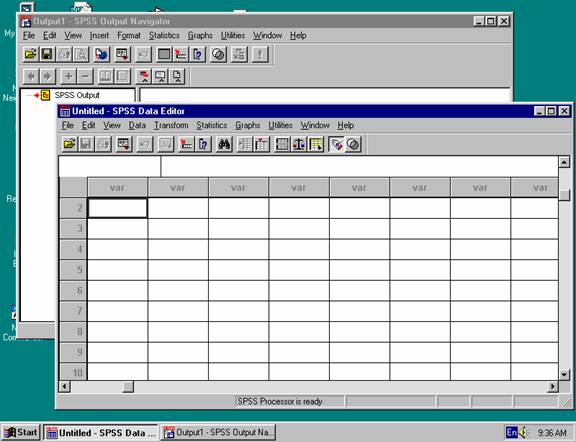Select row header 8 in data grid
The width and height of the screenshot is (576, 442).
73,332
